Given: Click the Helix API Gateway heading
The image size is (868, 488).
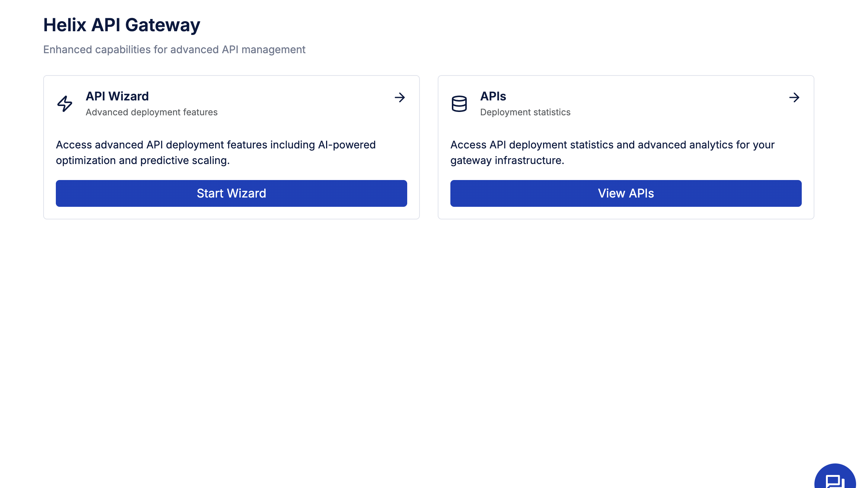Looking at the screenshot, I should 122,25.
